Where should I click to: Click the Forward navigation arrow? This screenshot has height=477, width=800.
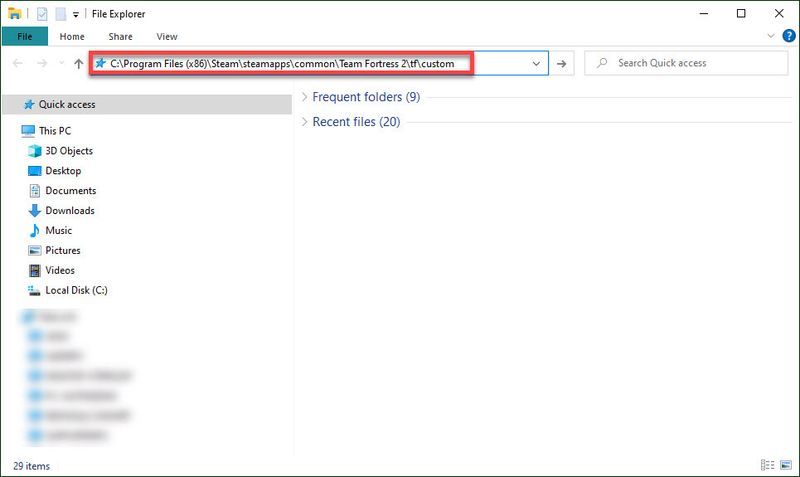click(42, 63)
